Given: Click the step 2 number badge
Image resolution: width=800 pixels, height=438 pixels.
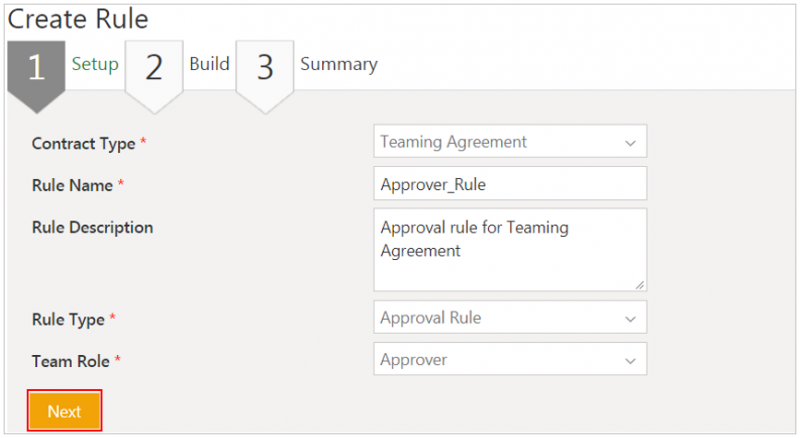Looking at the screenshot, I should pos(153,68).
